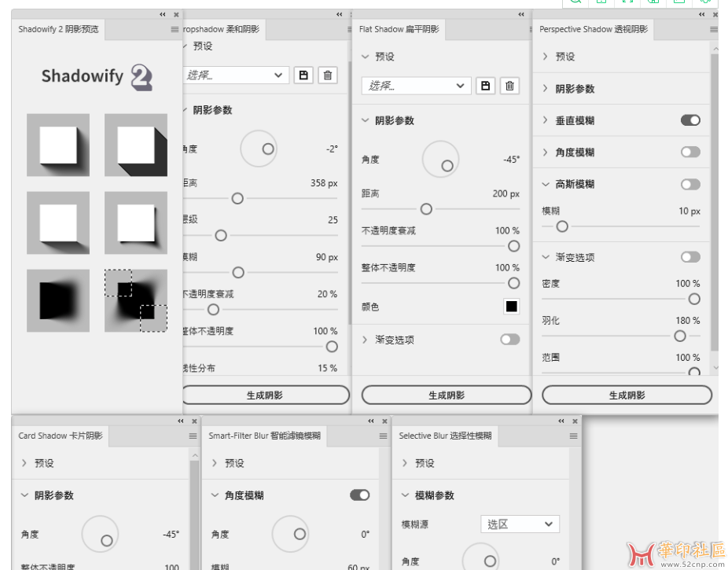Screen dimensions: 728x570
Task: Expand 角度模糊 section in Perspective Shadow
Action: pos(546,152)
